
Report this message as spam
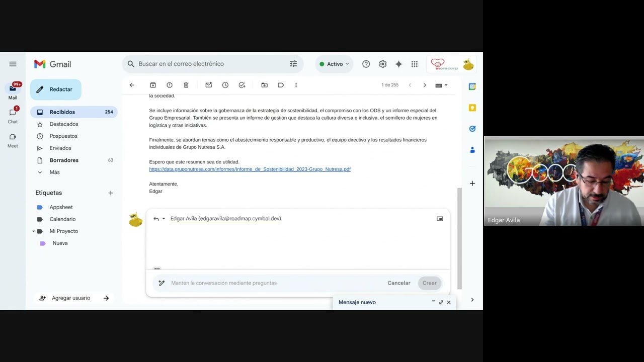170,85
